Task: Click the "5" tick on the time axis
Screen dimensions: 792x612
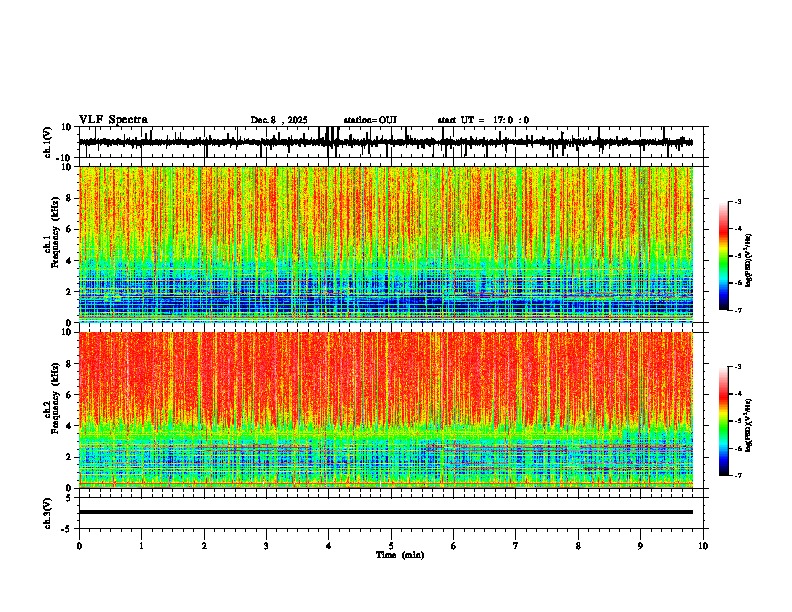Action: pos(391,546)
